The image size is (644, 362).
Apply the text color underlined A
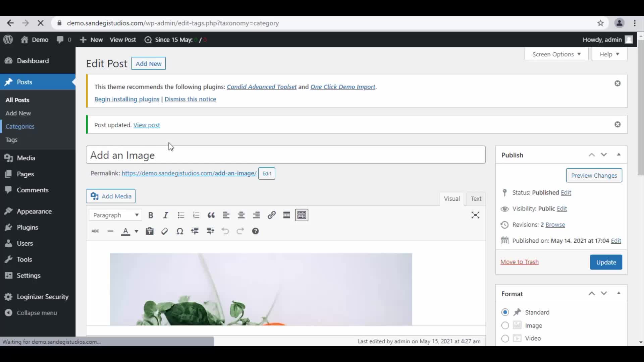click(x=125, y=231)
